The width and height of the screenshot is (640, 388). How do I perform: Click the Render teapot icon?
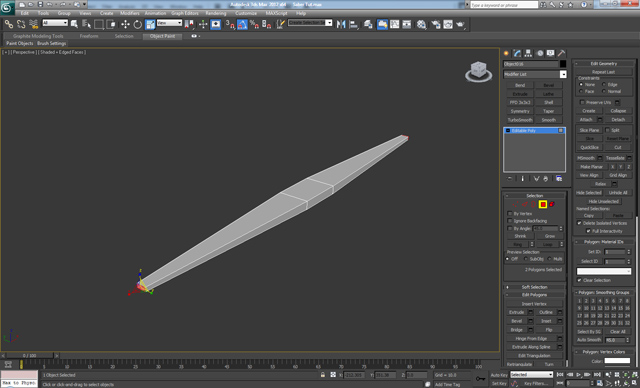point(461,24)
